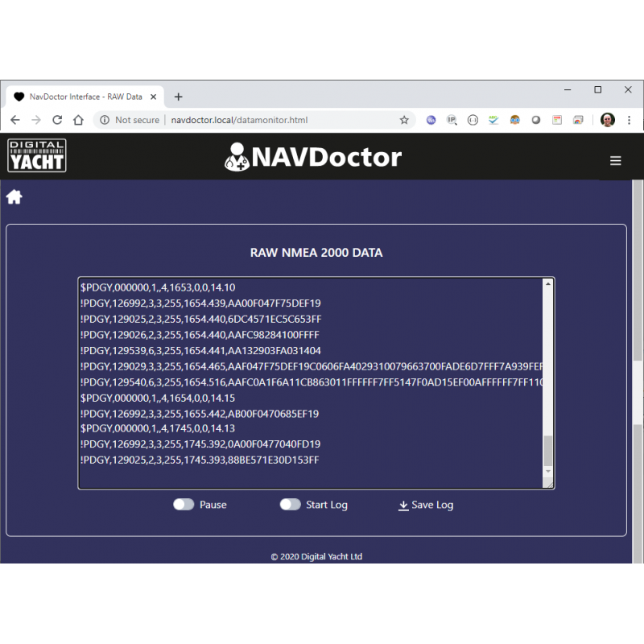
Task: Enable the Start Log switch
Action: (x=290, y=505)
